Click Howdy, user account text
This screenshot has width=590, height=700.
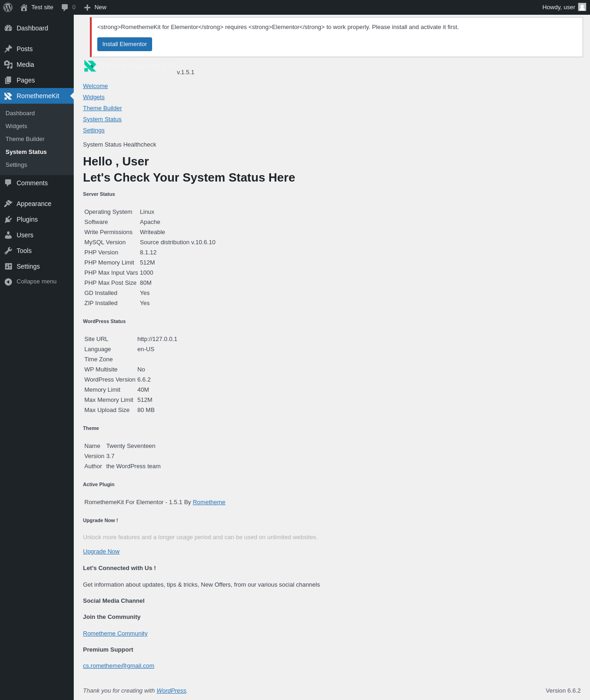tap(559, 7)
